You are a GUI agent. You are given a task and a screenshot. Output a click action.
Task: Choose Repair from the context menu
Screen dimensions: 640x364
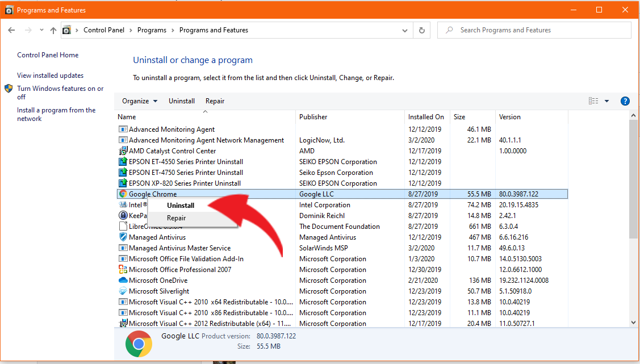[x=176, y=218]
